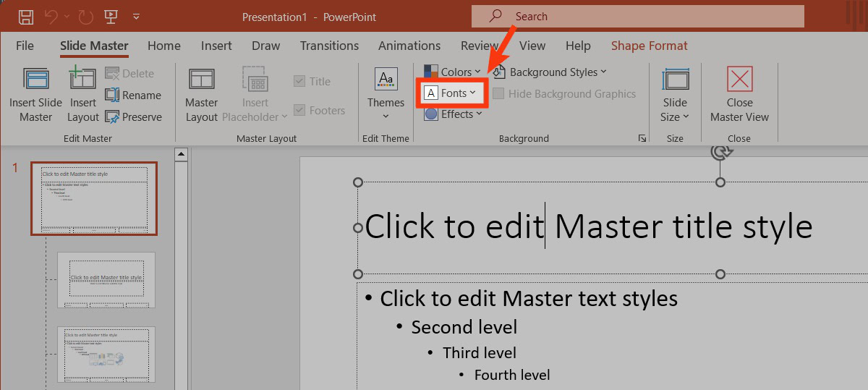Open the File menu
This screenshot has width=868, height=390.
pos(25,46)
